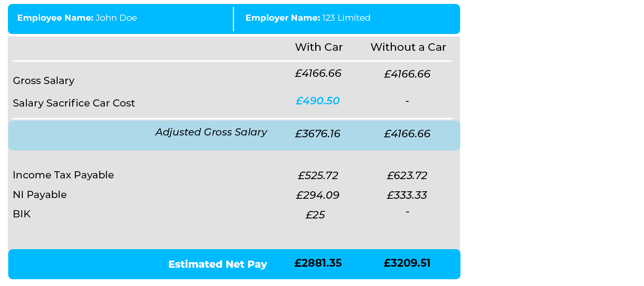Click the Adjusted Gross Salary label
This screenshot has height=286, width=644.
coord(211,132)
